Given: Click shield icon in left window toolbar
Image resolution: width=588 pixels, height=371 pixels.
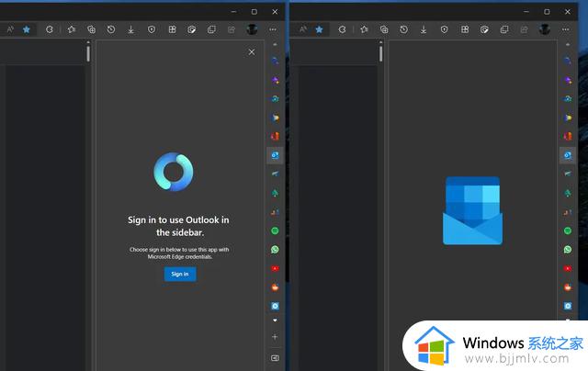Looking at the screenshot, I should 152,29.
